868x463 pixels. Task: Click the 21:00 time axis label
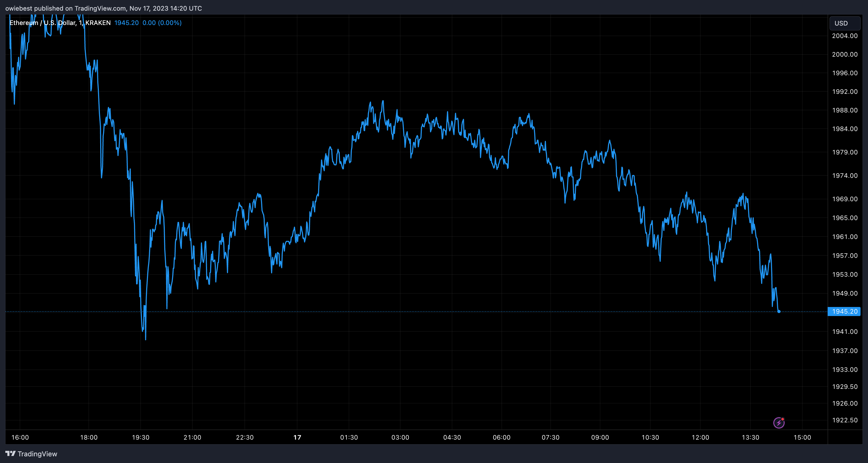tap(192, 437)
